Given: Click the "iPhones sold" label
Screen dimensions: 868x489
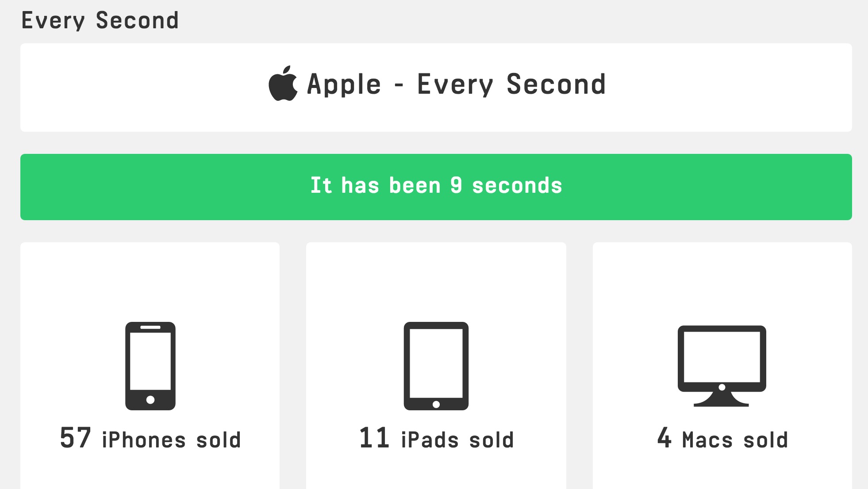Looking at the screenshot, I should (172, 440).
